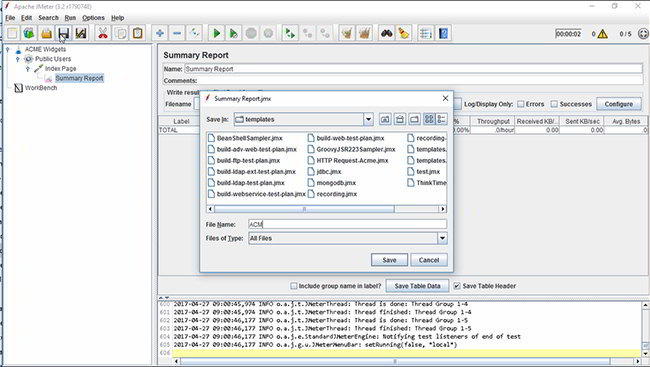Click the file list horizontal scrollbar
The width and height of the screenshot is (650, 367).
[x=326, y=209]
